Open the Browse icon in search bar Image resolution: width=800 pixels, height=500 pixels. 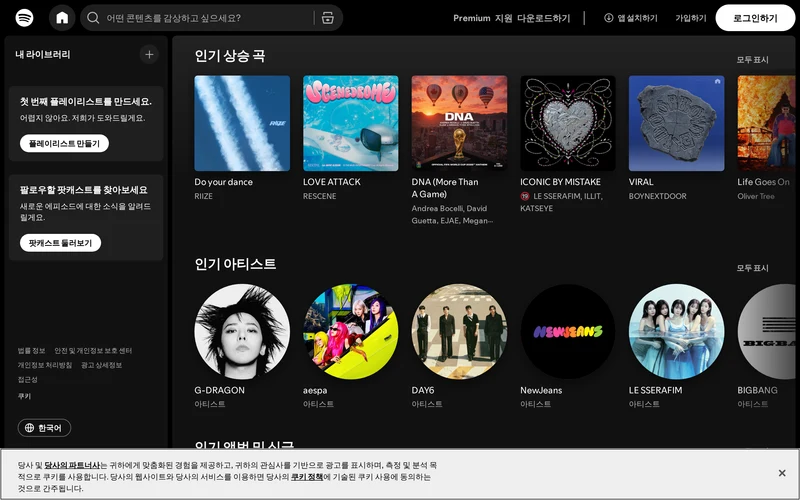coord(328,18)
